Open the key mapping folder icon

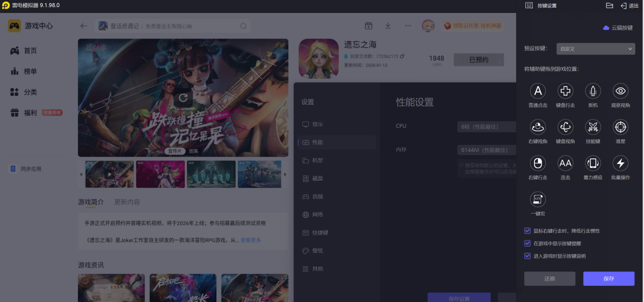coord(609,6)
